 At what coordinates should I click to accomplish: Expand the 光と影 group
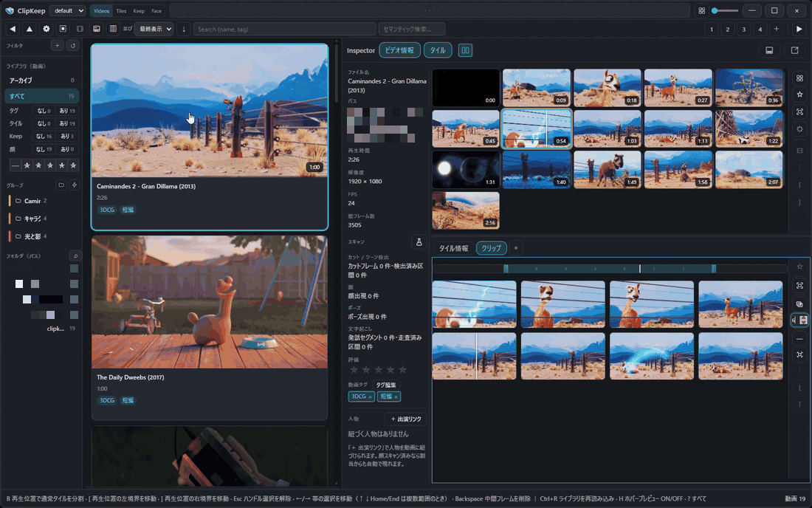coord(32,236)
